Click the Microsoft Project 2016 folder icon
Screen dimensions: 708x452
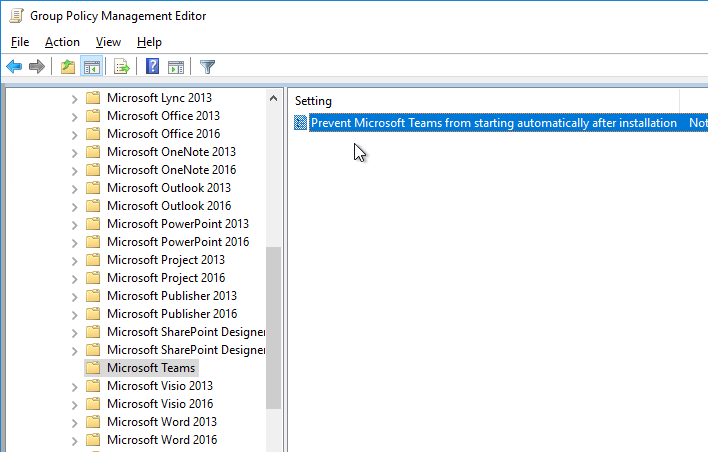(93, 278)
